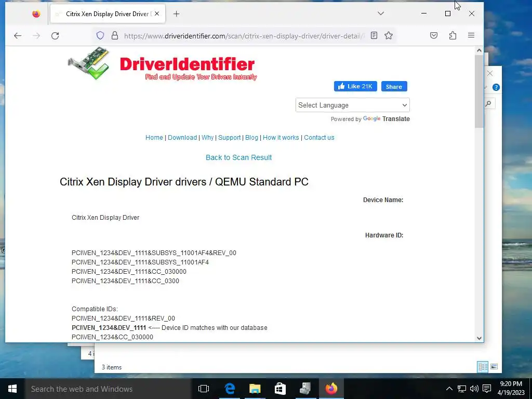
Task: Click the page scrollbar up arrow
Action: [x=478, y=50]
